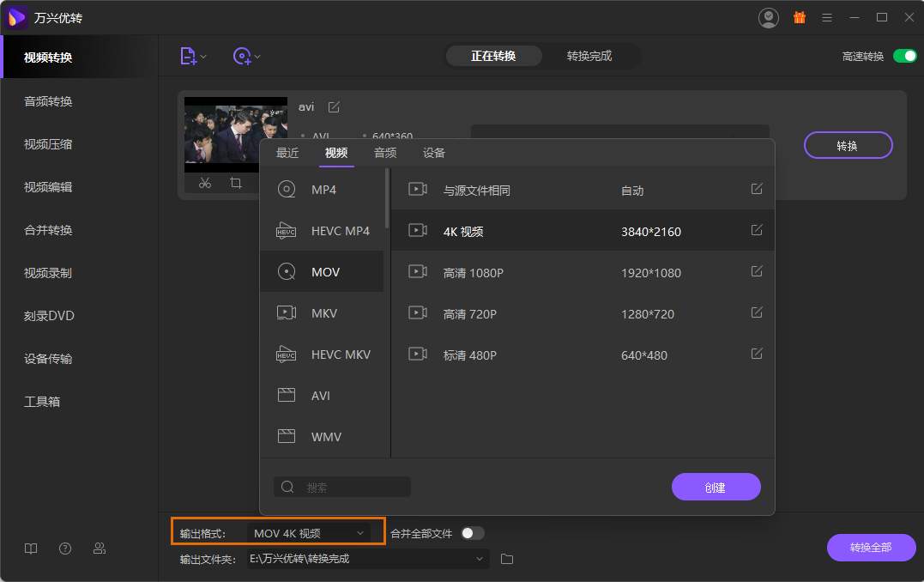
Task: Open the 输出文件夹 path dropdown
Action: click(x=480, y=559)
